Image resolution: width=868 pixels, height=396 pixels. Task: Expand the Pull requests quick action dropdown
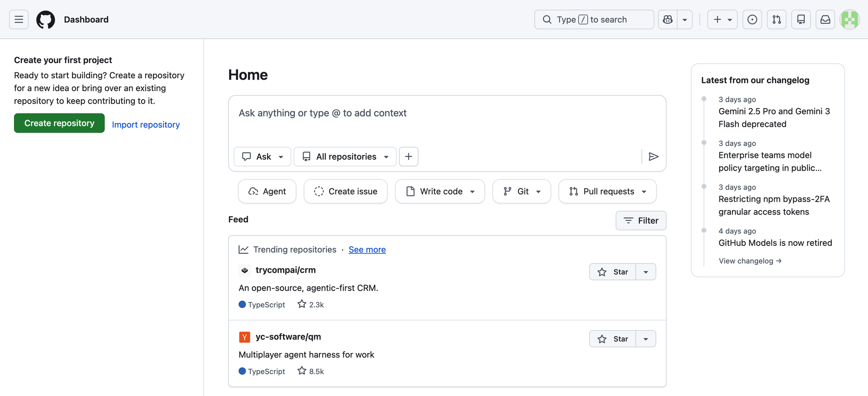(x=608, y=191)
